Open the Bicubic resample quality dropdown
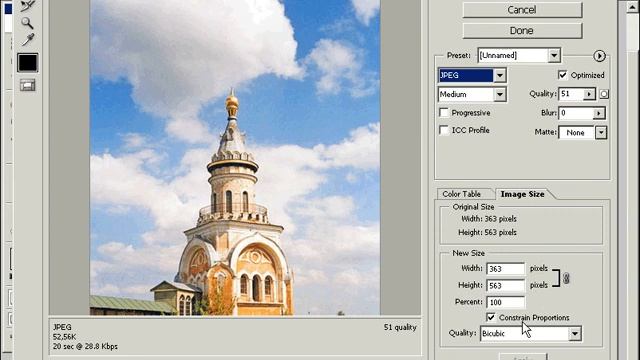The height and width of the screenshot is (360, 640). pos(575,333)
